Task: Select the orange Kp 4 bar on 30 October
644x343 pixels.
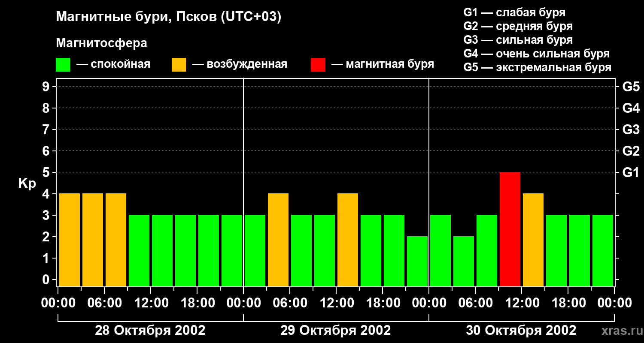Action: coord(533,240)
